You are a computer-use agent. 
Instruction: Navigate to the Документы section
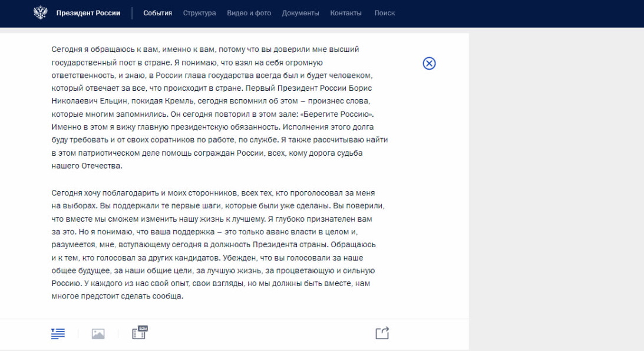[300, 13]
